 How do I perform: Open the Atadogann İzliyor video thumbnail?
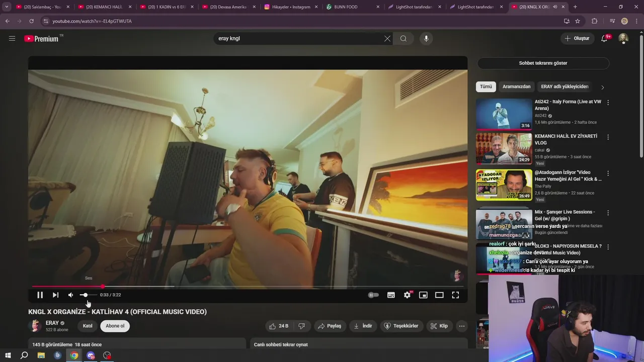(504, 185)
